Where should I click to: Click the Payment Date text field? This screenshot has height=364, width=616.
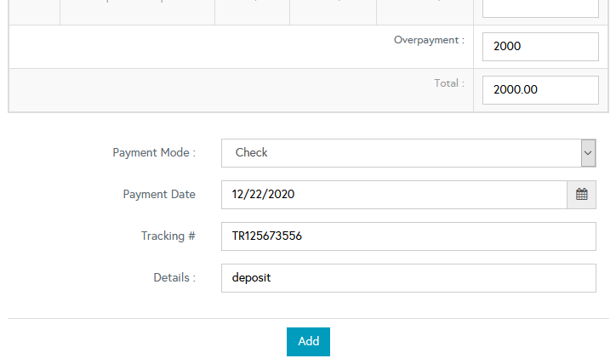(x=394, y=195)
